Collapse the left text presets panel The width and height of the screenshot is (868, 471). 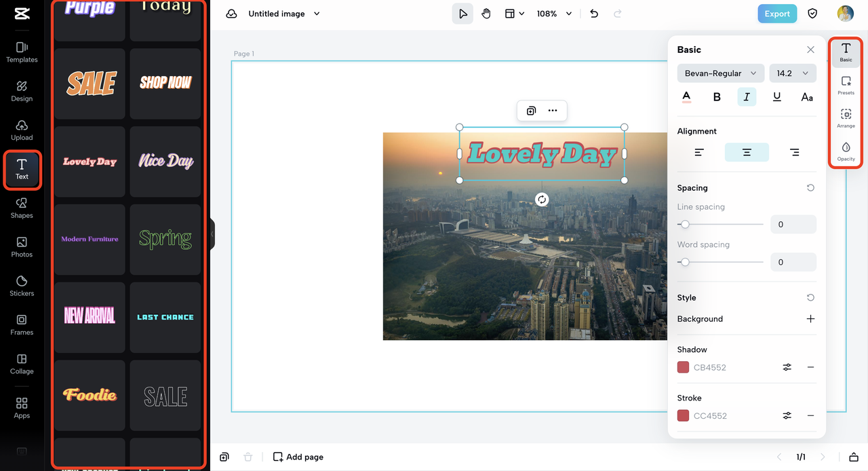[x=212, y=234]
